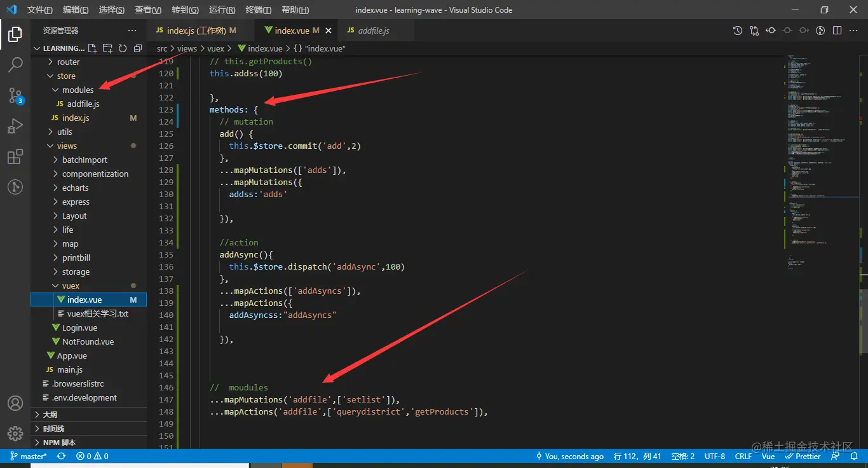Open the Search view in activity bar
Screen dimensions: 868x468
pos(15,65)
